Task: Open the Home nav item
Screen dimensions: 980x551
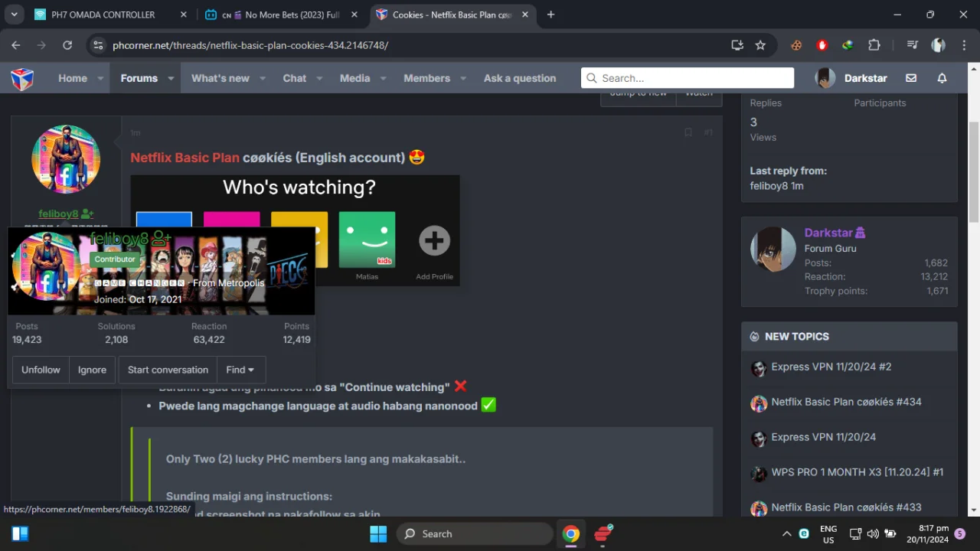Action: [x=73, y=78]
